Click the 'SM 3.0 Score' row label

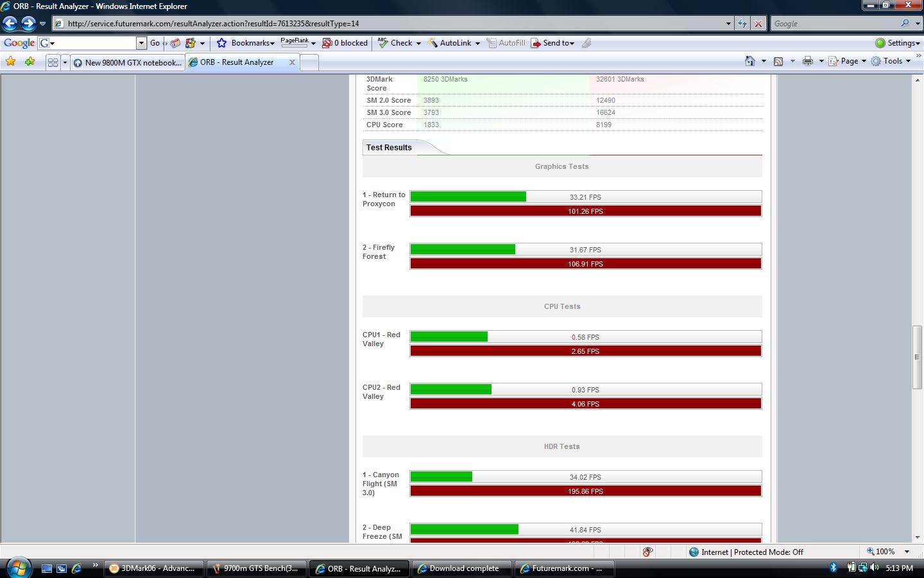389,112
